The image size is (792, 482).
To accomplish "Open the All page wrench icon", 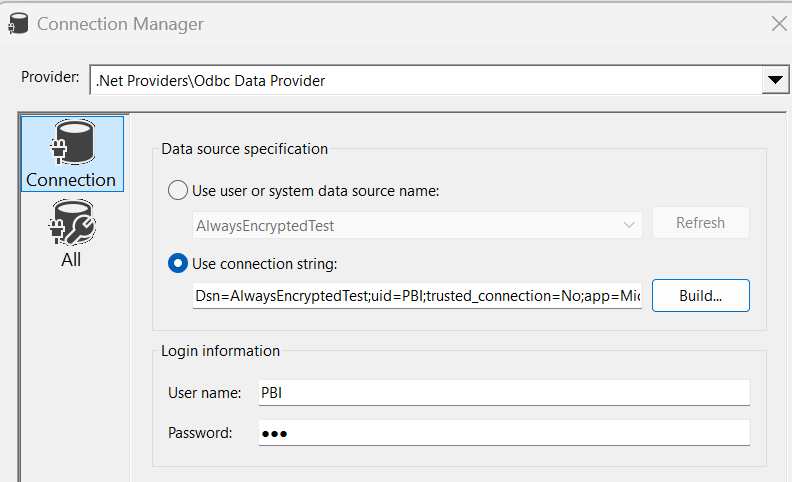I will click(x=71, y=223).
